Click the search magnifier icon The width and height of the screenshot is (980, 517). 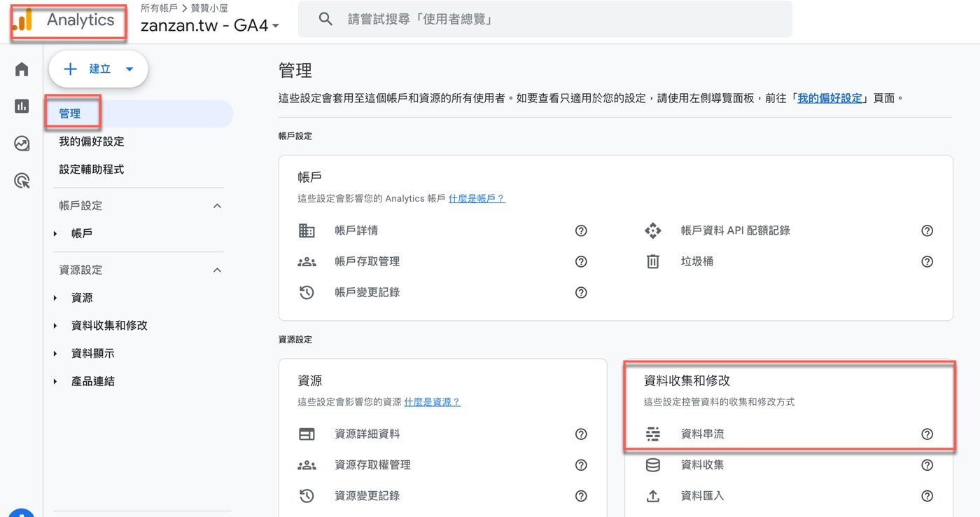pos(325,20)
